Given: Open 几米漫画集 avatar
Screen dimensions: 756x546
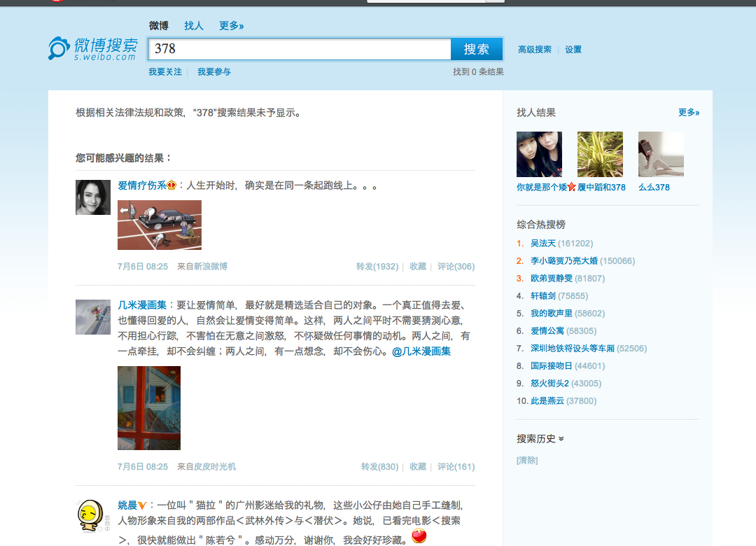Looking at the screenshot, I should point(93,317).
